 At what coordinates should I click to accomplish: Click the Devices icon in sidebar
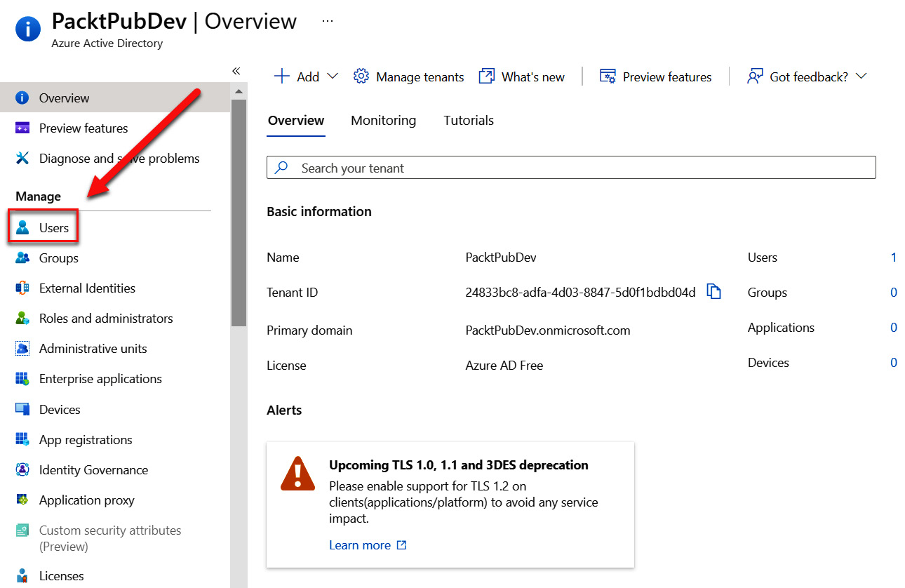tap(22, 409)
